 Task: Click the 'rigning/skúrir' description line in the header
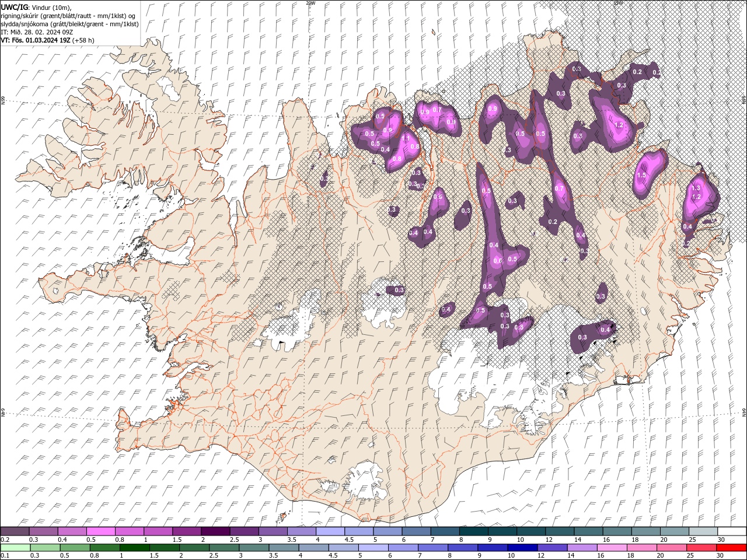[68, 15]
